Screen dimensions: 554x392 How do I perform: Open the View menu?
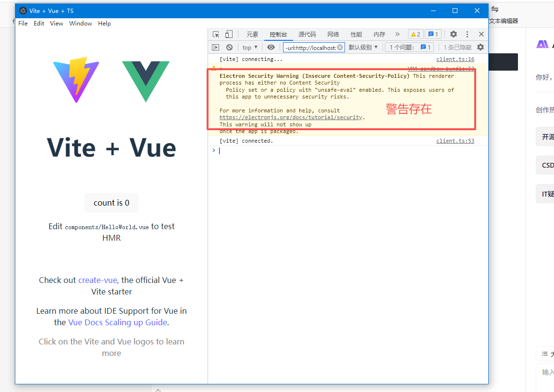click(x=57, y=24)
